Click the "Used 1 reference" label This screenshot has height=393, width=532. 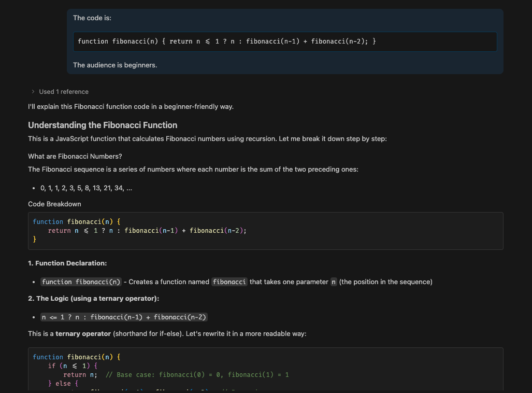pyautogui.click(x=64, y=92)
